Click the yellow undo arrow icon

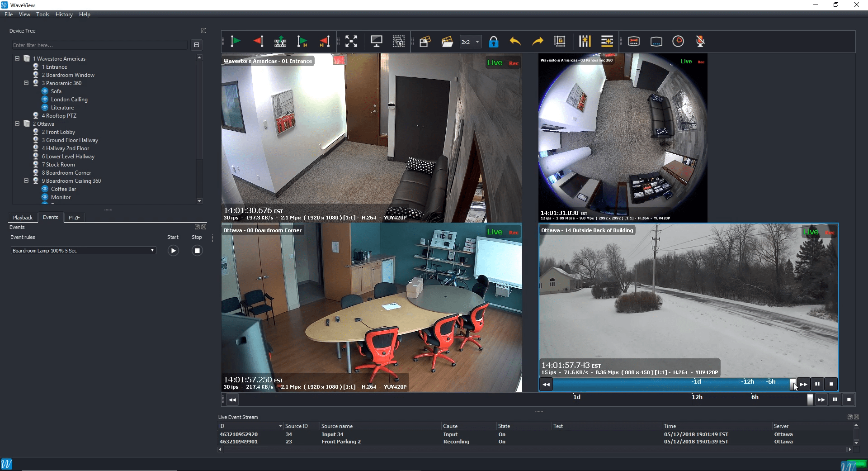(x=515, y=42)
